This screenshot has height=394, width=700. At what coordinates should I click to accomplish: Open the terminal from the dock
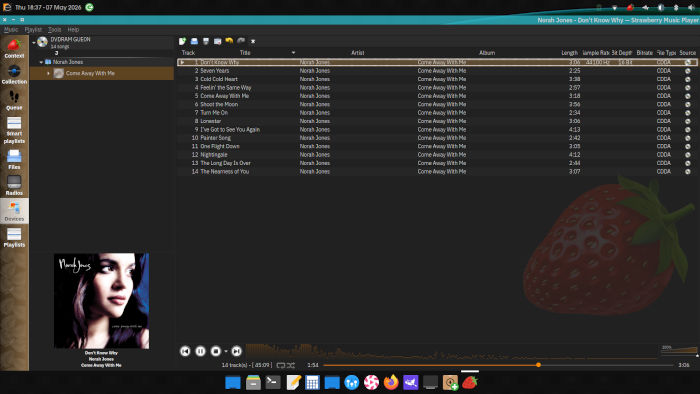(x=273, y=382)
